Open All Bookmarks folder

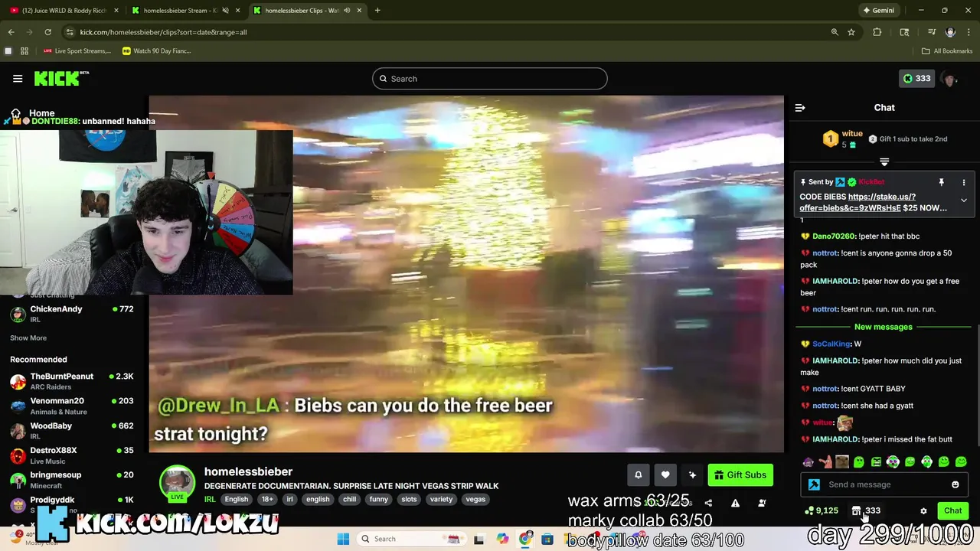click(947, 51)
